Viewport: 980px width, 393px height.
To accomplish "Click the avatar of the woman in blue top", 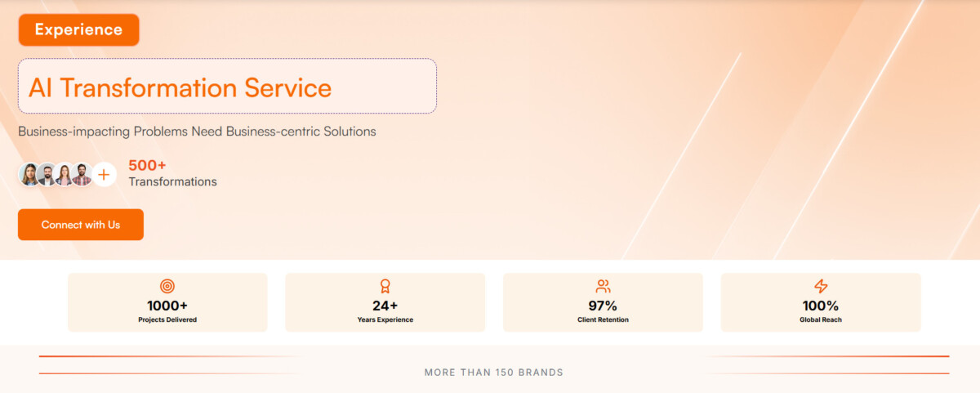I will [29, 174].
